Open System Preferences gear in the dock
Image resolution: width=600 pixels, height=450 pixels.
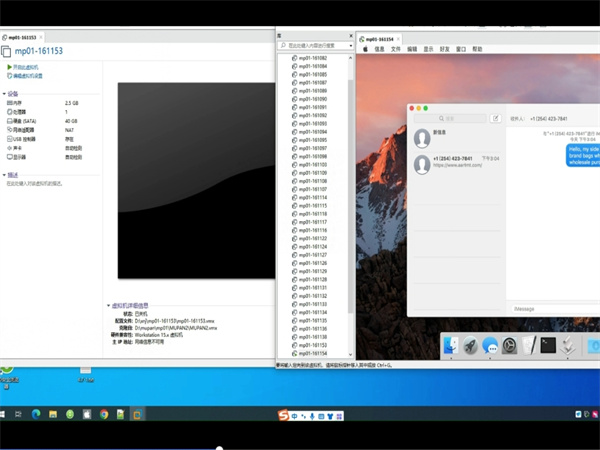coord(509,345)
